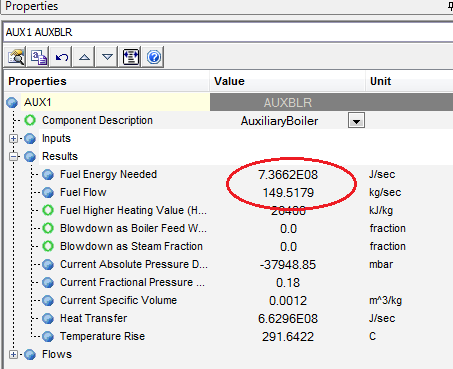Click the undo arrow toolbar icon
The width and height of the screenshot is (453, 369).
click(62, 57)
